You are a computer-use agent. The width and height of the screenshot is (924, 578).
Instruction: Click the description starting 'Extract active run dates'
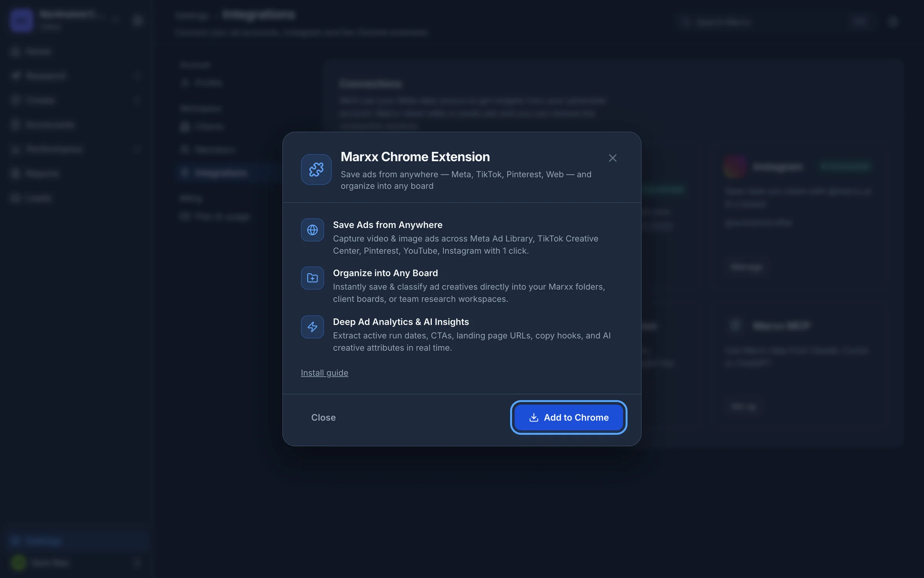pos(472,342)
